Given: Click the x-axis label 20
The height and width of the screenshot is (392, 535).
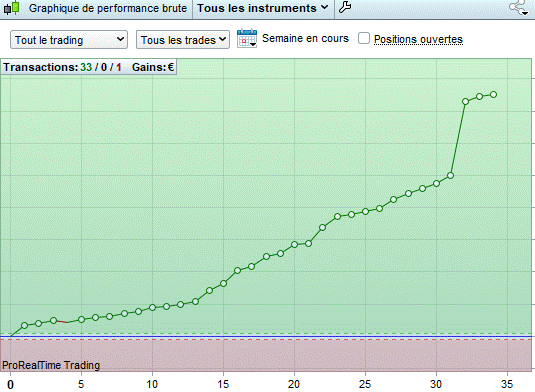Looking at the screenshot, I should [x=294, y=384].
